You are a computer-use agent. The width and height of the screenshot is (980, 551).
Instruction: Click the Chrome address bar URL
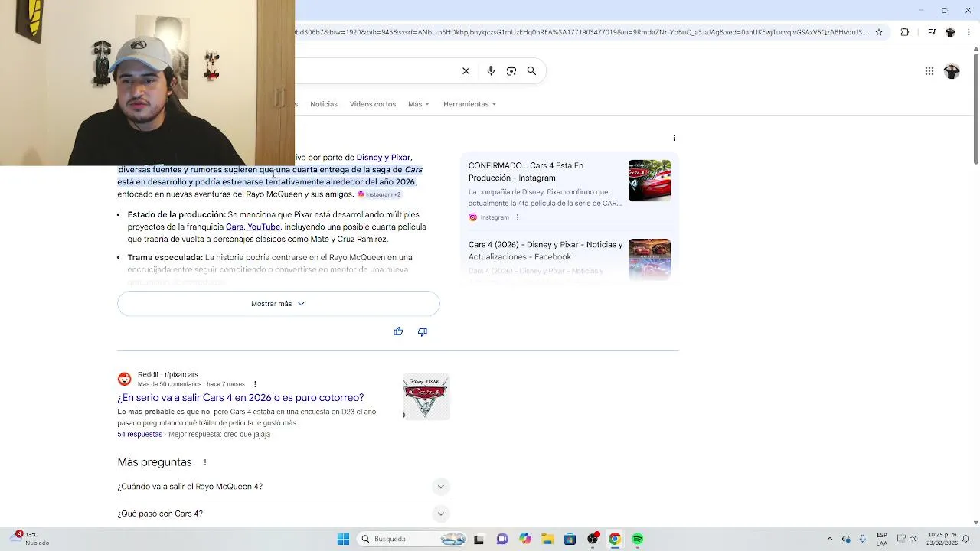(582, 32)
